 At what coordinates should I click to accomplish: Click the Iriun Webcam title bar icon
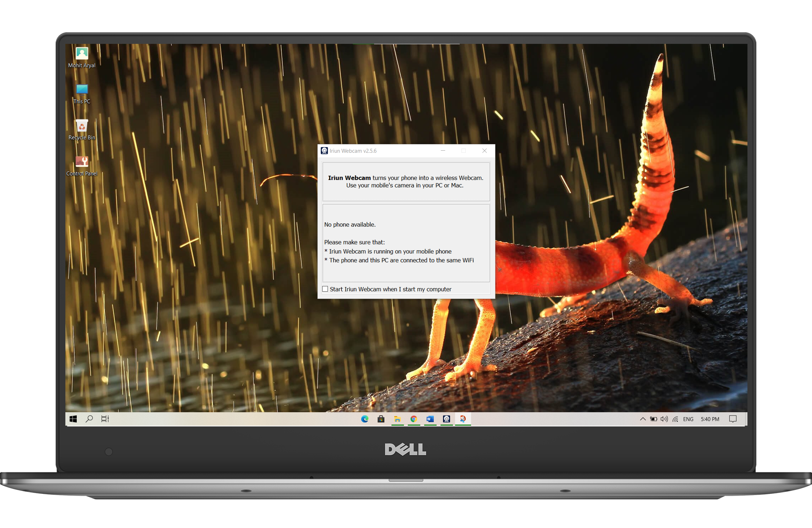[x=324, y=151]
